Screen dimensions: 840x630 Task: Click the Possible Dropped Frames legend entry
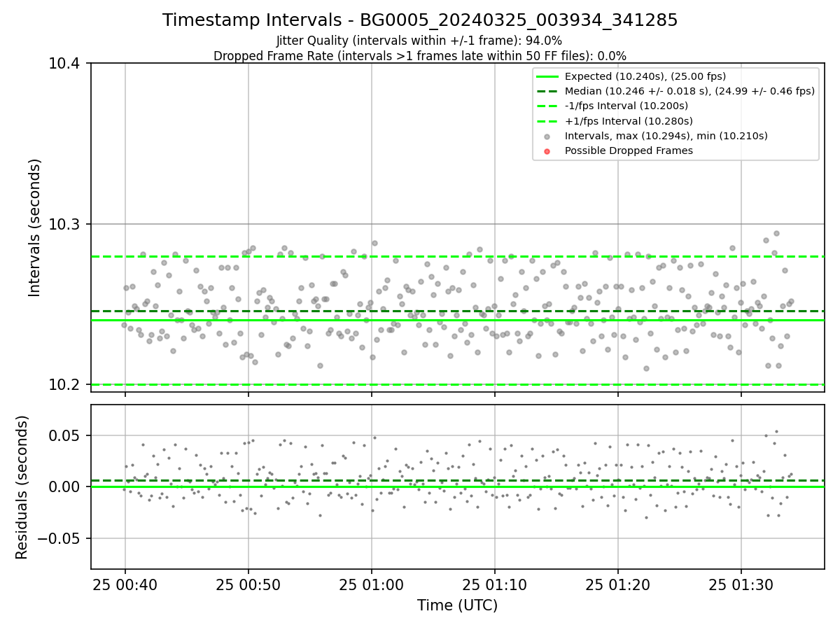(629, 150)
